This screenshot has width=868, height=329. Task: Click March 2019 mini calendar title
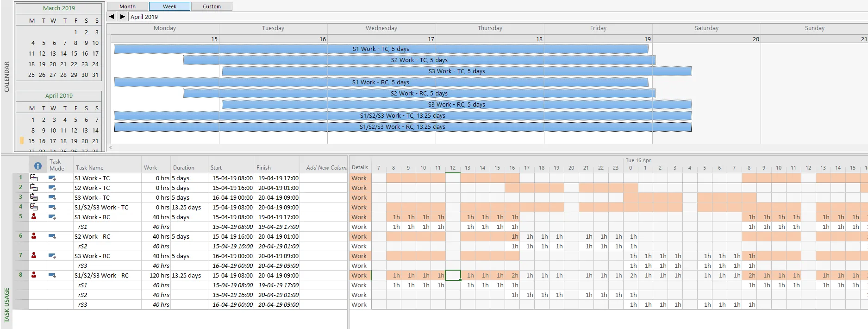[59, 8]
